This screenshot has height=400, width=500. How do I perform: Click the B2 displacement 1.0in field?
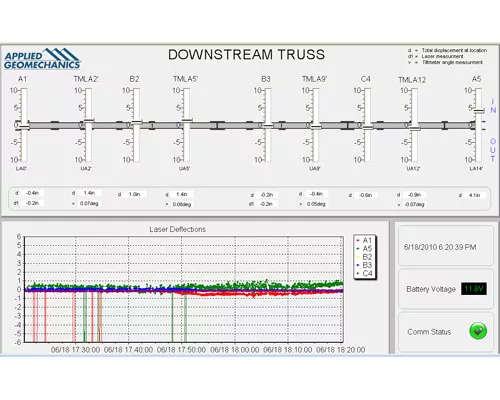tap(134, 194)
